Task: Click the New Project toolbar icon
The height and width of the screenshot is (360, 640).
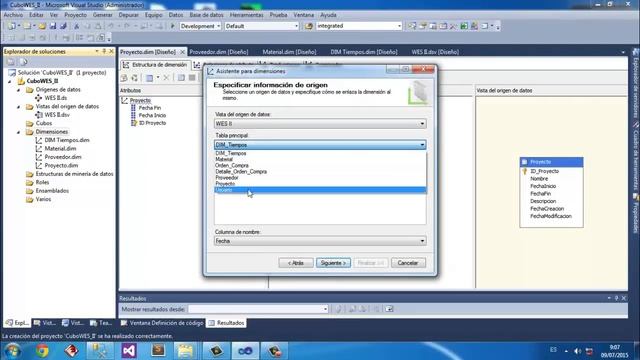Action: [x=11, y=26]
